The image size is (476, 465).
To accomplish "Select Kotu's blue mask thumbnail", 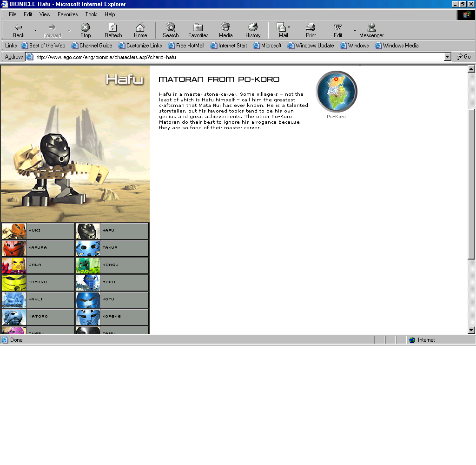I will (88, 300).
